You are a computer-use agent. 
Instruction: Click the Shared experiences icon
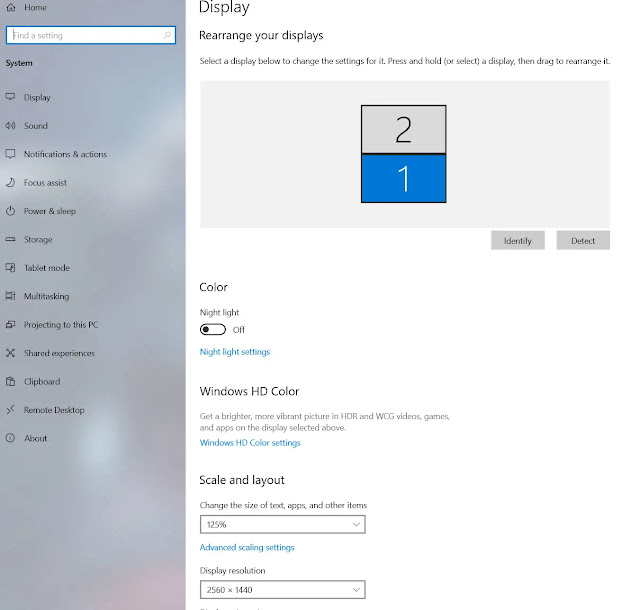[11, 353]
